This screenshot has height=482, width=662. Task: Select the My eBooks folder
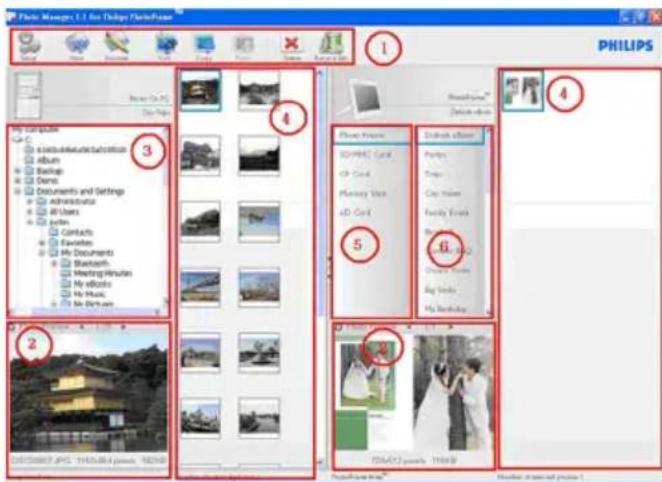click(x=86, y=284)
